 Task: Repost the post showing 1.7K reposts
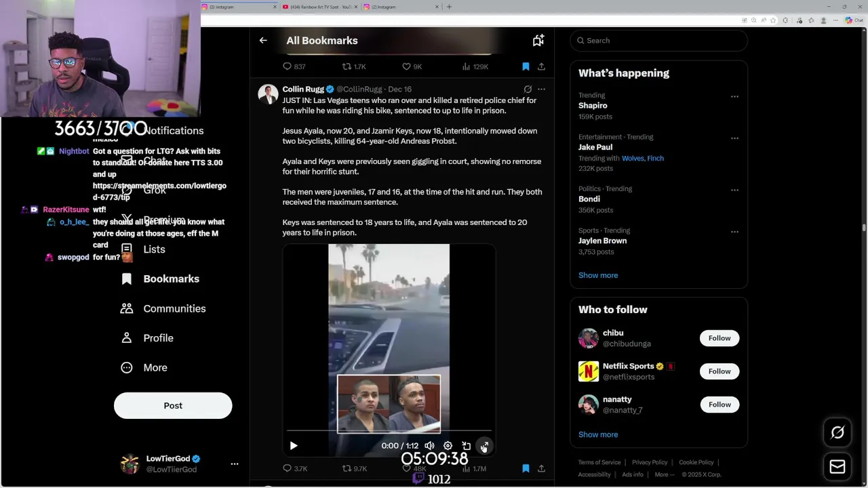[x=353, y=66]
